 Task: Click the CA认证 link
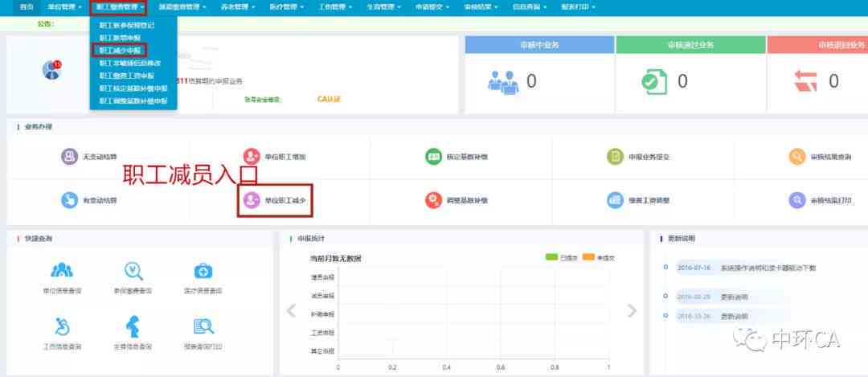point(328,100)
